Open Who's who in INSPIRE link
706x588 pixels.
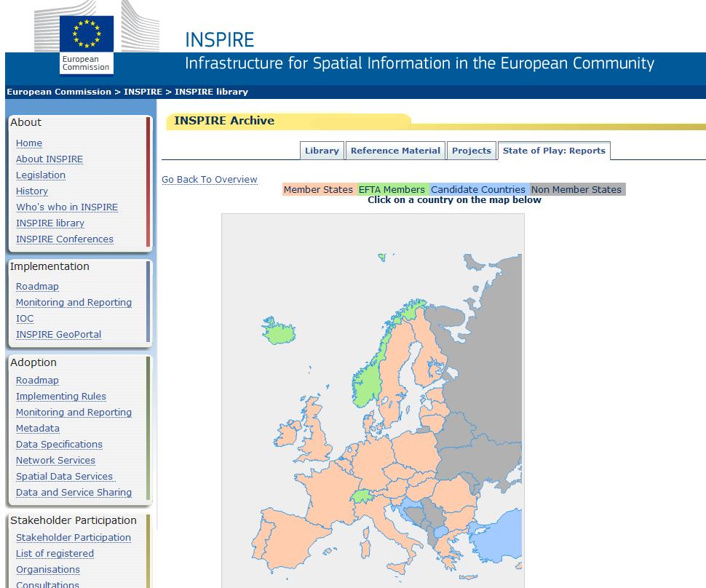point(67,207)
